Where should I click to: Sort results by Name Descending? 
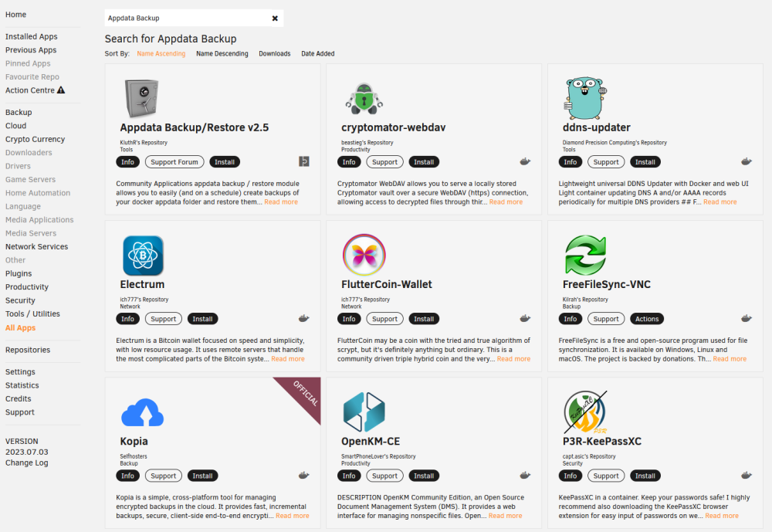(222, 54)
